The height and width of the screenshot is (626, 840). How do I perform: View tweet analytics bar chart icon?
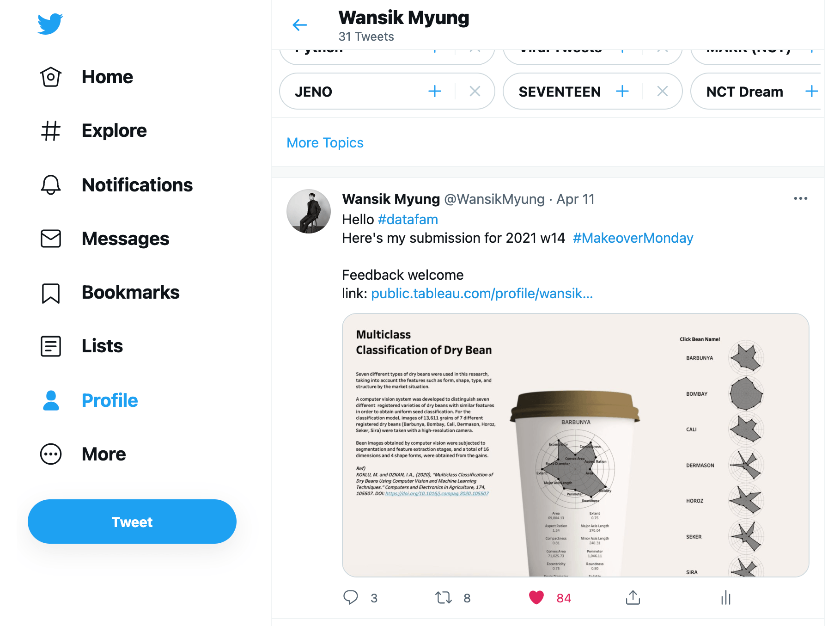tap(726, 597)
